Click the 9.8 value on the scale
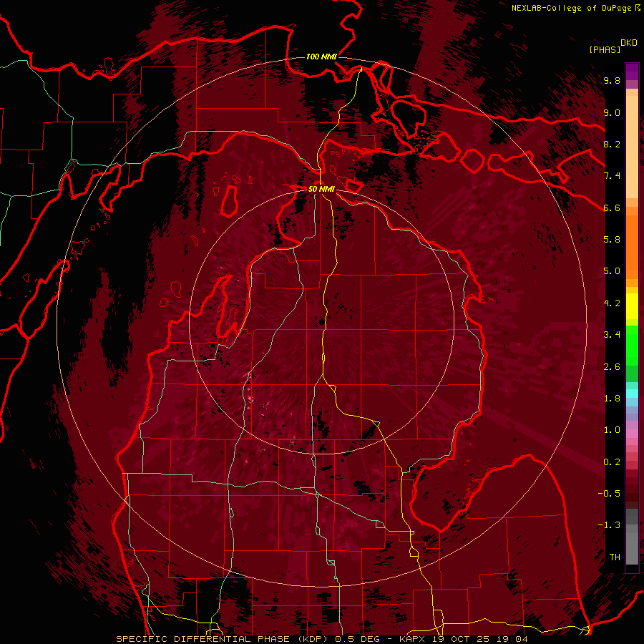 click(612, 81)
